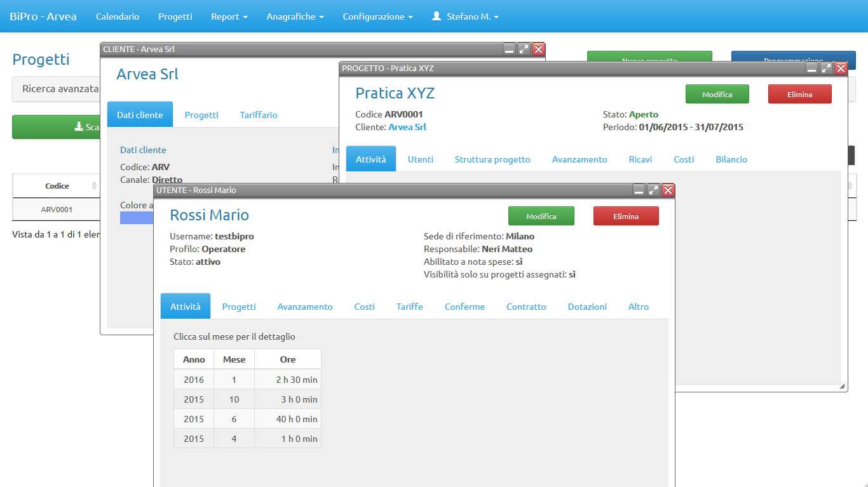Click the sort arrows in the Codice column header

point(95,186)
